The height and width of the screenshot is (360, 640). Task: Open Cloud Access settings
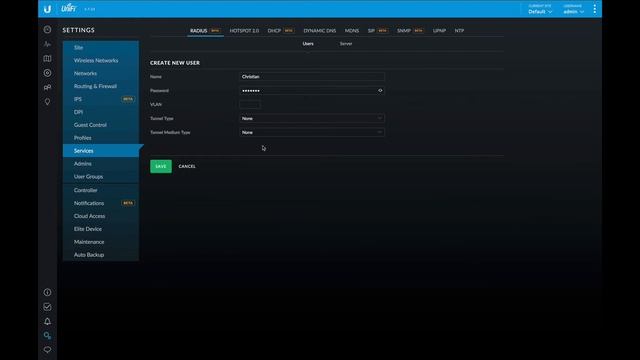coord(101,216)
